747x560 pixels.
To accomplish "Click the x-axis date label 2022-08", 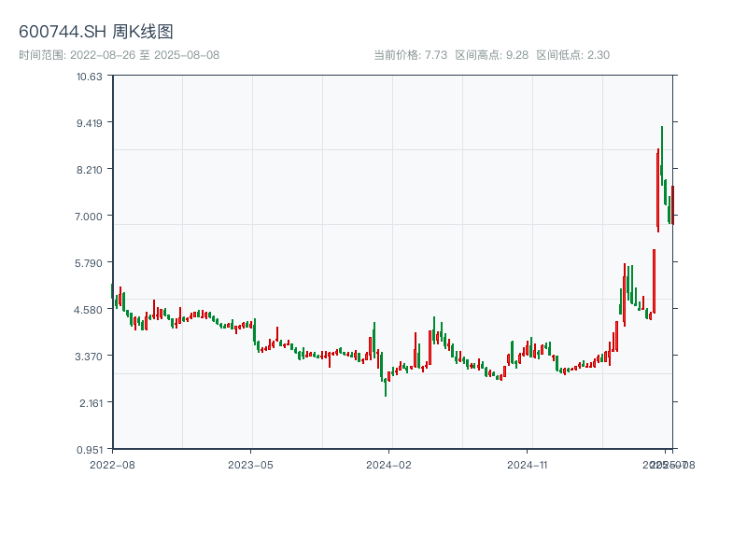I will pyautogui.click(x=112, y=465).
